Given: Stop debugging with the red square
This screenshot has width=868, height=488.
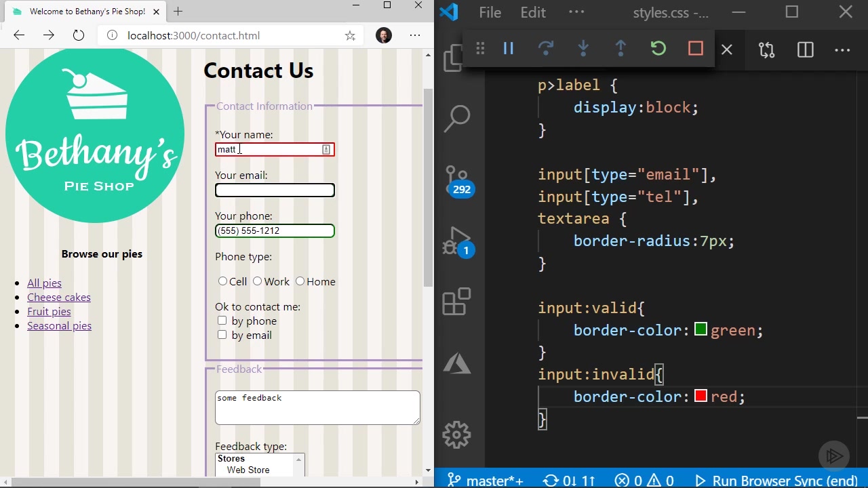Looking at the screenshot, I should pyautogui.click(x=695, y=49).
